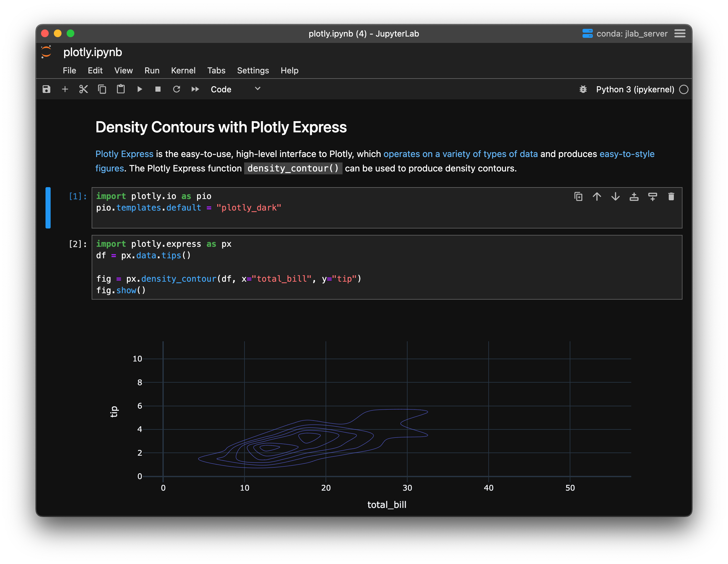Viewport: 728px width, 564px height.
Task: Run the selected cell with play icon
Action: (x=140, y=89)
